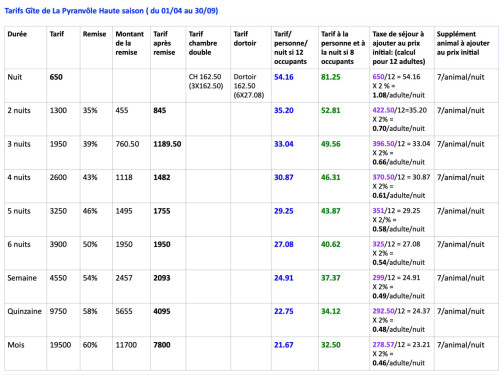
Task: Click 7/animal/nuit in the 6 nuits row
Action: pos(460,244)
